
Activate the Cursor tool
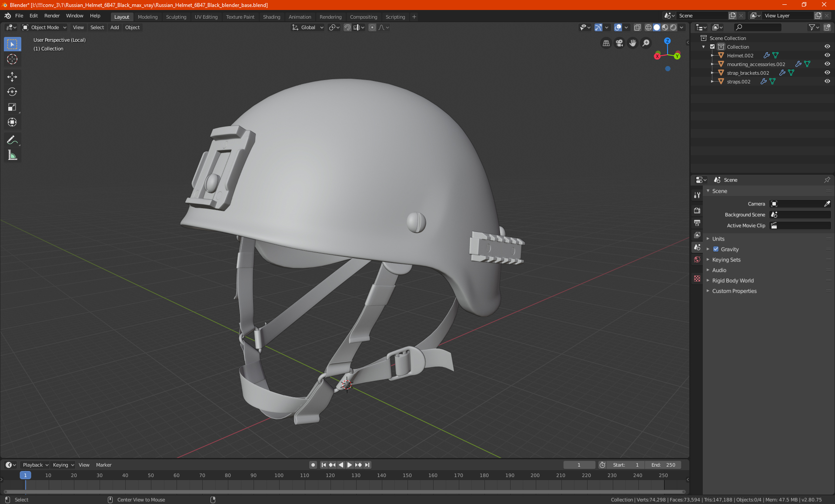point(12,59)
